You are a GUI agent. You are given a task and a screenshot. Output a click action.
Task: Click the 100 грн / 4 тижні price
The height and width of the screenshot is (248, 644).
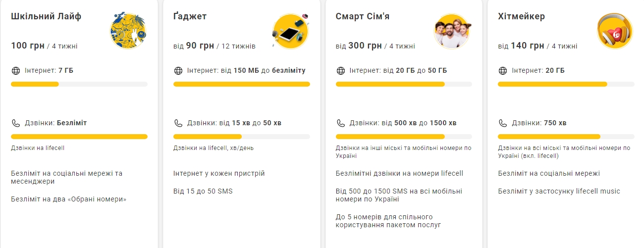(x=44, y=46)
